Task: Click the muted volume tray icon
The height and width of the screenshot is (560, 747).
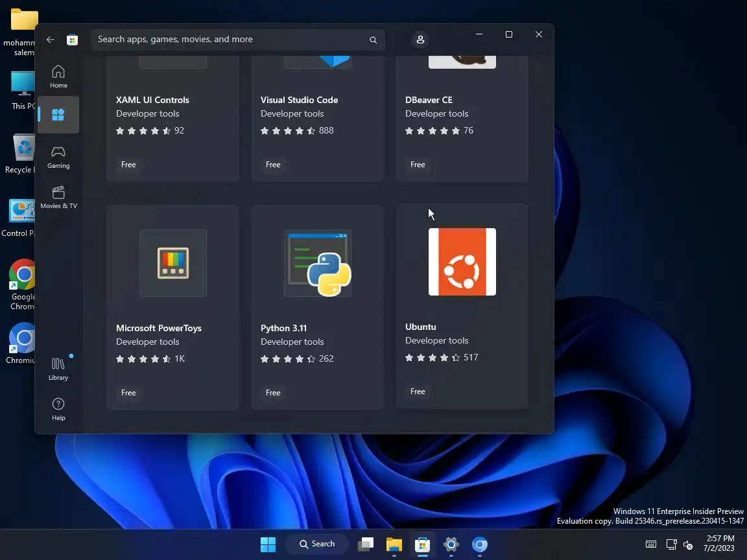Action: (x=688, y=544)
